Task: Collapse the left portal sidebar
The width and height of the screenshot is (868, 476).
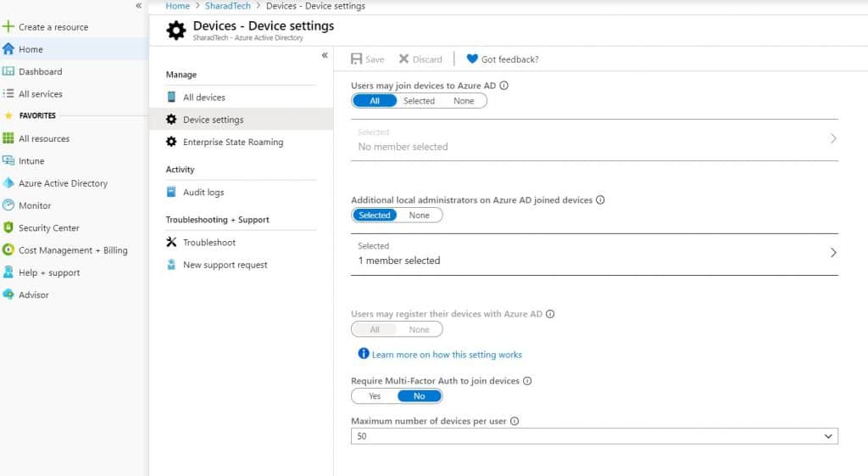Action: (139, 6)
